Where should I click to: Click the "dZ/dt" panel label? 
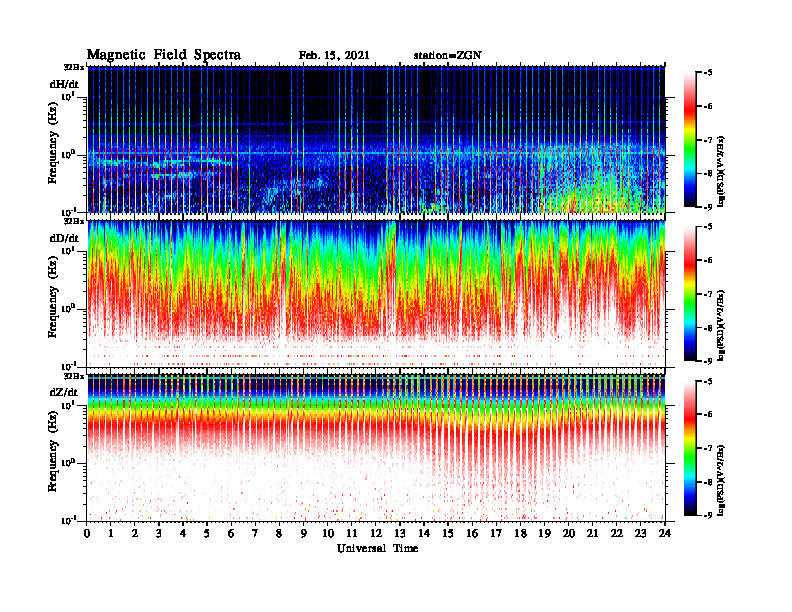pyautogui.click(x=64, y=392)
